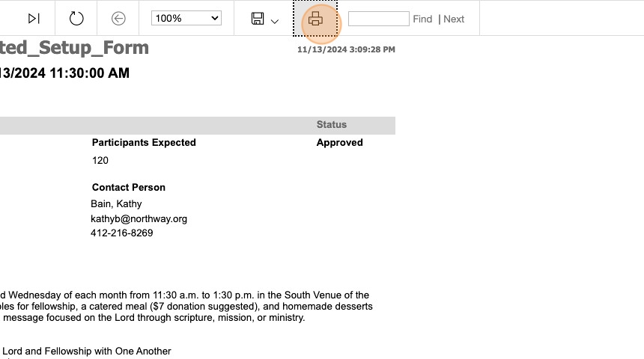Select the participant count 120
644x359 pixels.
click(x=100, y=160)
